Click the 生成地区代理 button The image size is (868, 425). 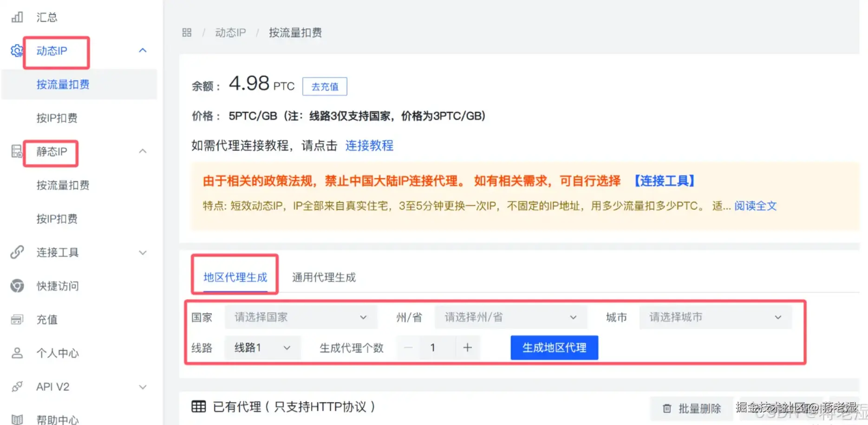[x=554, y=347]
